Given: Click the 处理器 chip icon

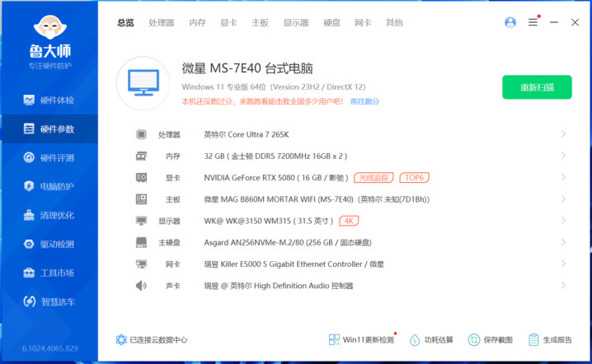Looking at the screenshot, I should (141, 134).
